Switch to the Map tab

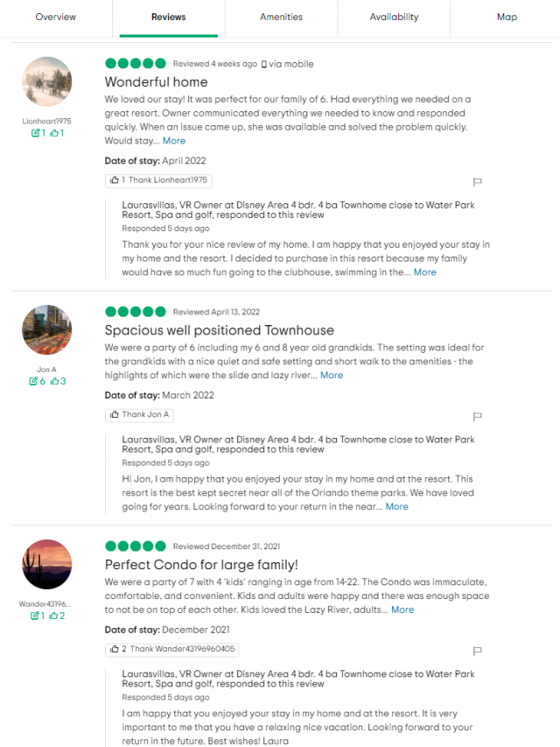pyautogui.click(x=507, y=17)
